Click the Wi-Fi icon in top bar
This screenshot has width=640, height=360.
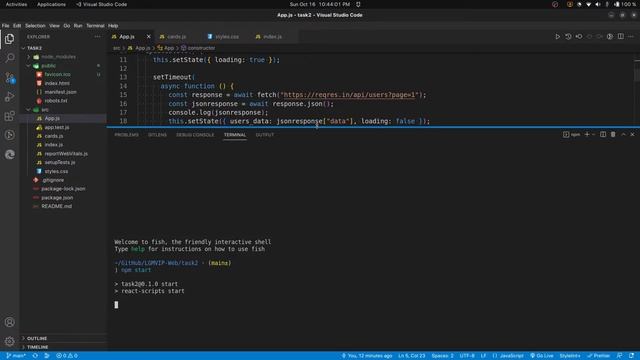coord(588,4)
